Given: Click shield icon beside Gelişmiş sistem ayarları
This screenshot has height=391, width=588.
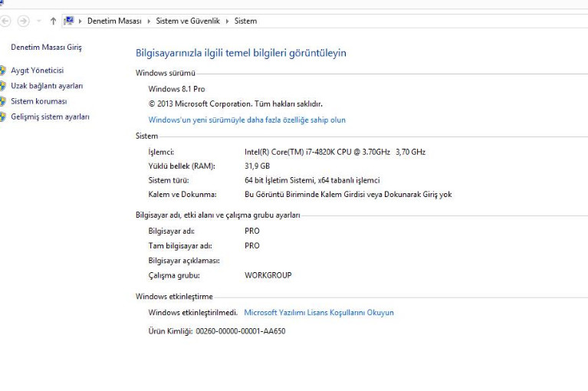Looking at the screenshot, I should (2, 117).
